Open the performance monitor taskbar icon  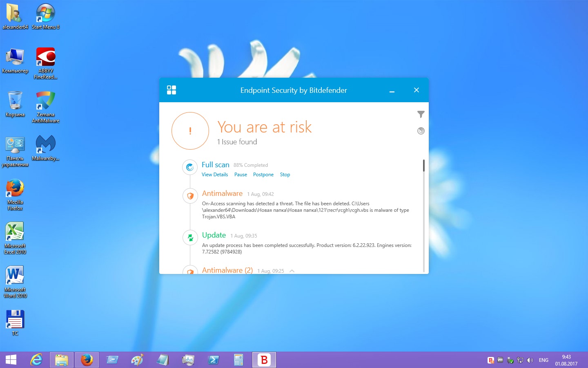click(x=188, y=360)
